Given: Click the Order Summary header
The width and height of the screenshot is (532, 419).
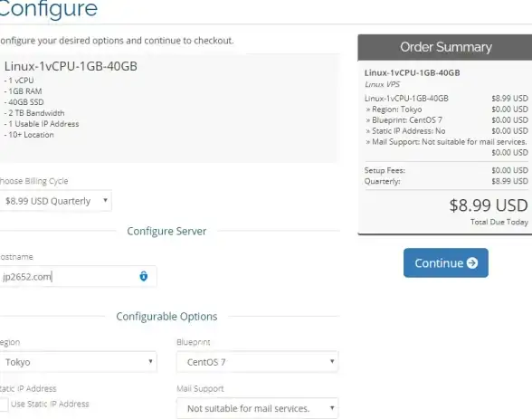Looking at the screenshot, I should pyautogui.click(x=445, y=47).
